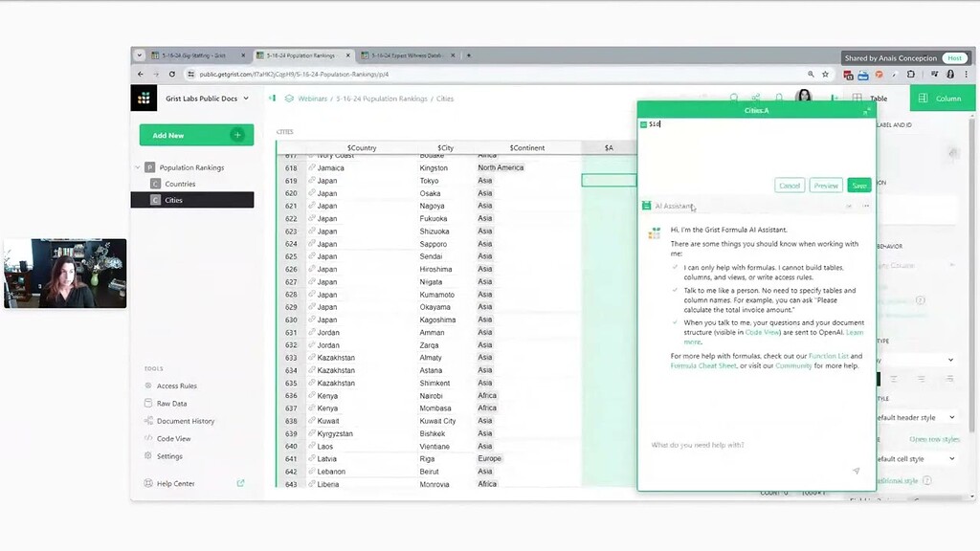The height and width of the screenshot is (551, 980).
Task: Select the Column tab in the panel
Action: tap(942, 97)
